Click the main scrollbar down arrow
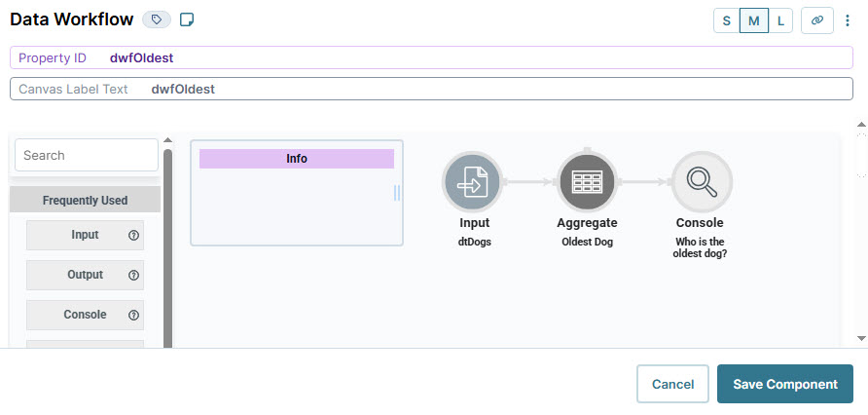This screenshot has width=868, height=415. (861, 338)
